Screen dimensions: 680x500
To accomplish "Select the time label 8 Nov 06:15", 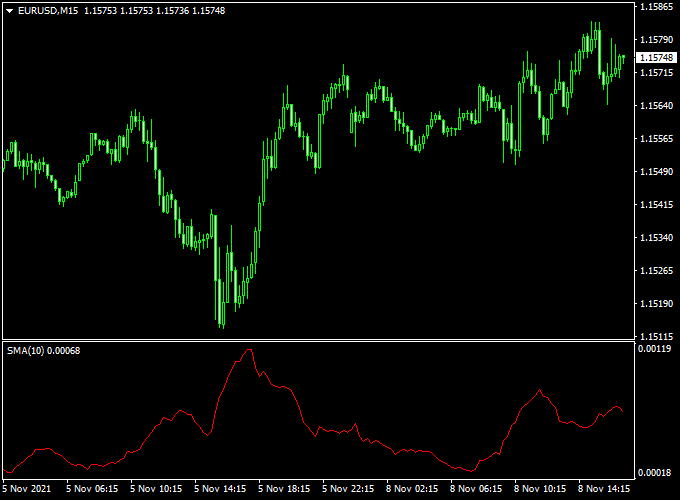I will 476,489.
